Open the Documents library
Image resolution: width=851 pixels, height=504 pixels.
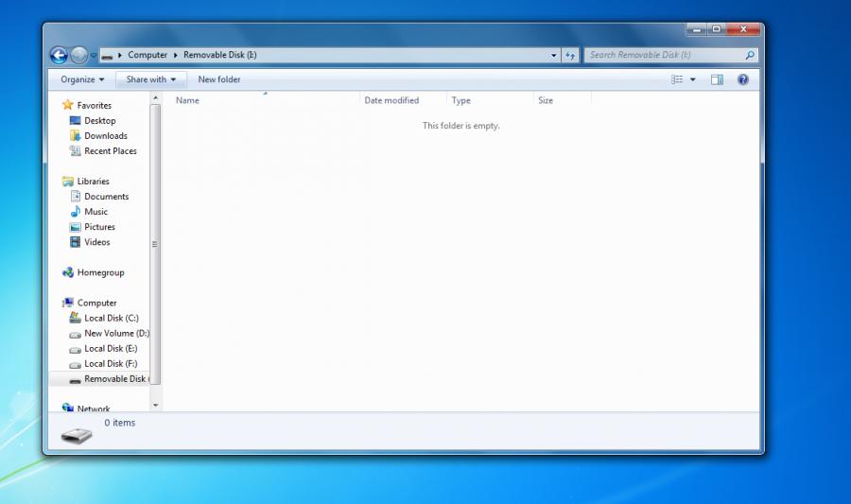pos(106,197)
